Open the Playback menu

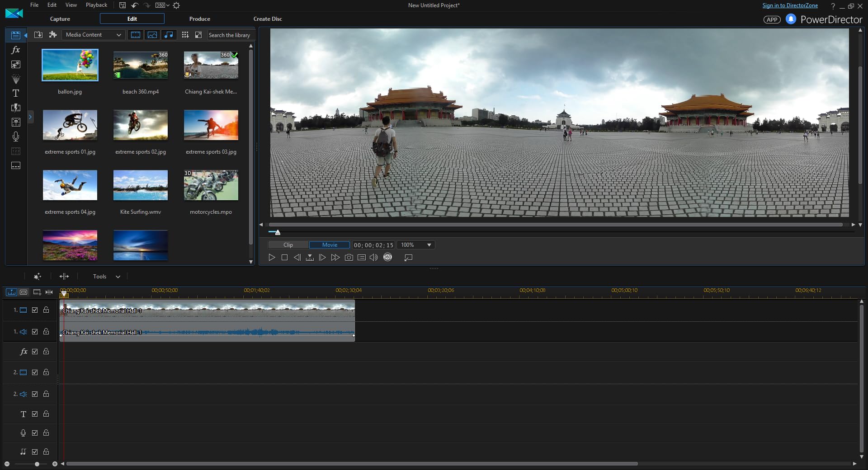pos(96,5)
